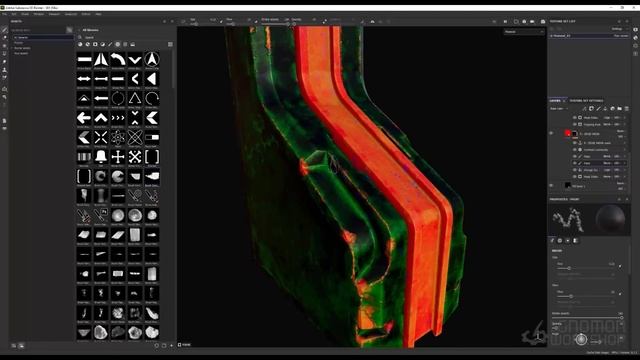This screenshot has width=640, height=360.
Task: Open the Material section of Properties
Action: (576, 241)
